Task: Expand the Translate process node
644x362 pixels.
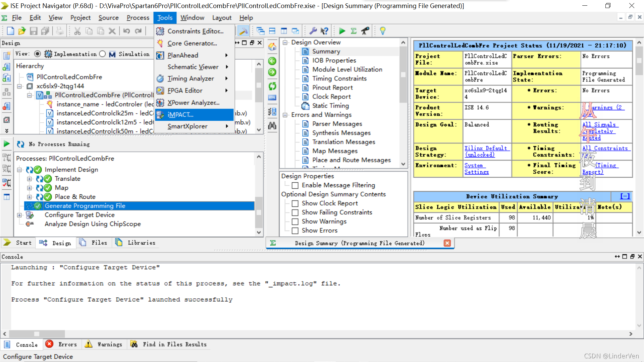Action: coord(30,179)
